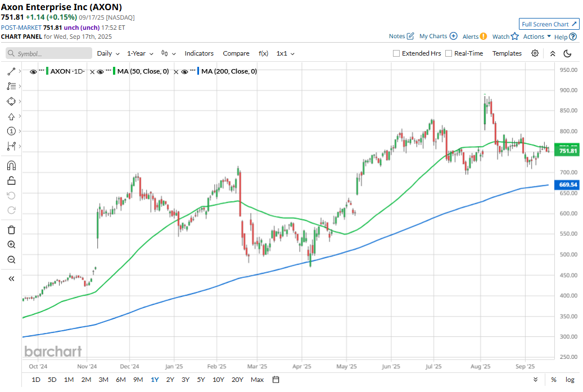Open the 1x1 layout dropdown
The height and width of the screenshot is (392, 583).
(x=285, y=53)
